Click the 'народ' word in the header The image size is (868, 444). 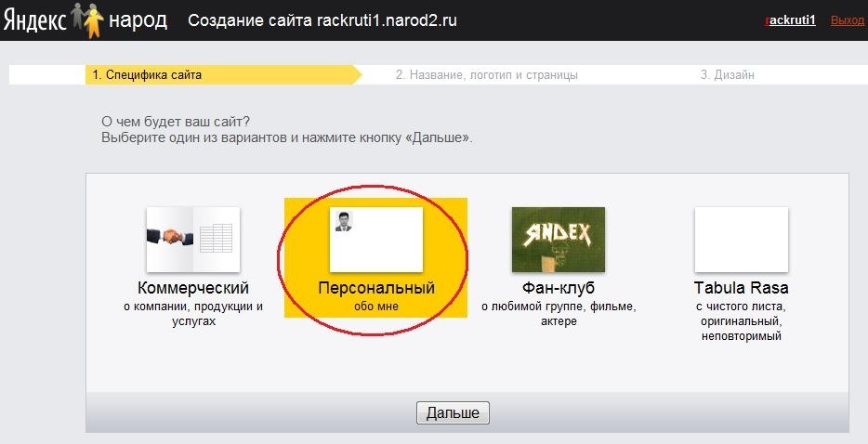tap(138, 20)
